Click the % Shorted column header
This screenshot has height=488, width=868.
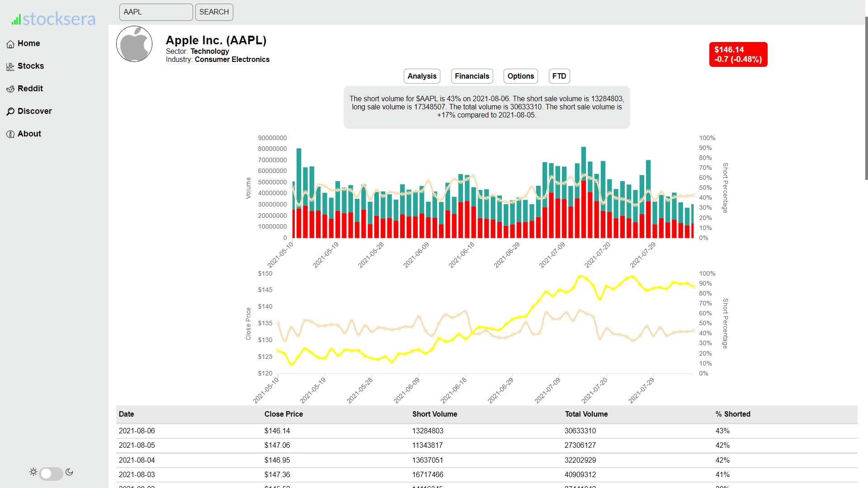tap(732, 414)
